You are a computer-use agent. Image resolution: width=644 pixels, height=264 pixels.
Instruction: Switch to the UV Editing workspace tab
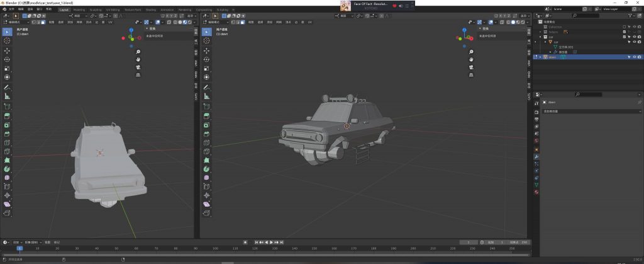pyautogui.click(x=113, y=9)
